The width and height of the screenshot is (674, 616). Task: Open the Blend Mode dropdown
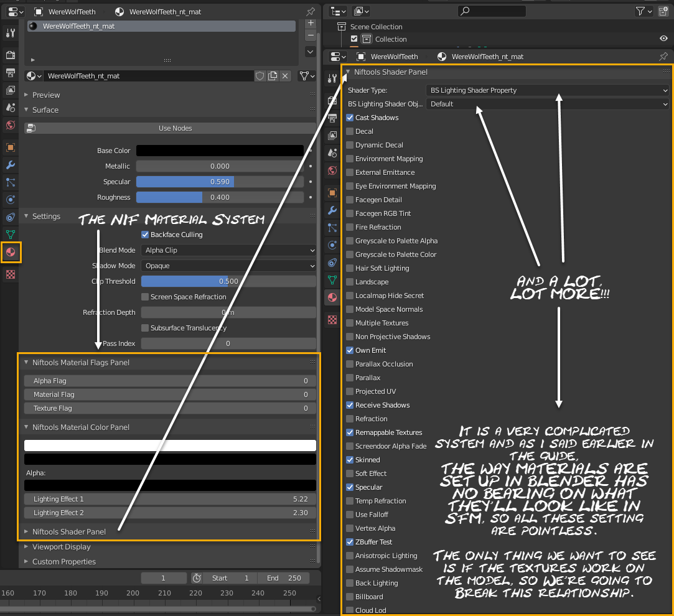228,250
